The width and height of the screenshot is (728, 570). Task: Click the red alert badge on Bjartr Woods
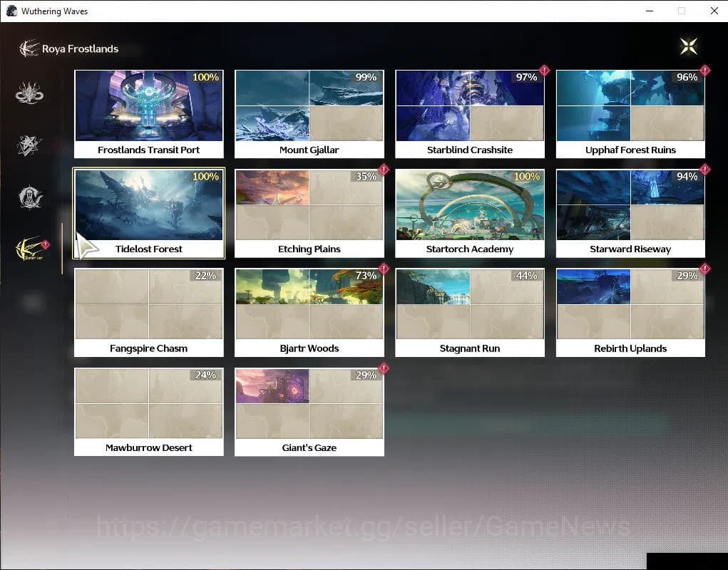[x=384, y=269]
